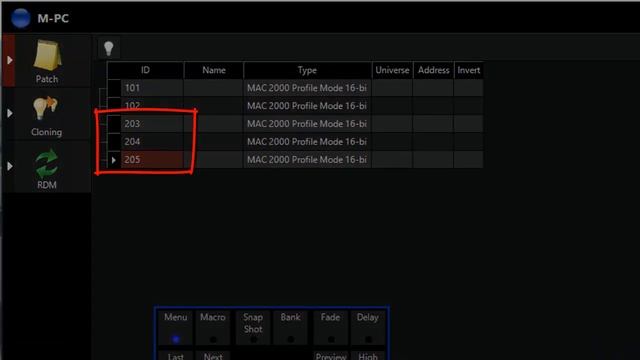Screen dimensions: 640x360
Task: Click the Name cell of fixture 101
Action: coord(214,88)
